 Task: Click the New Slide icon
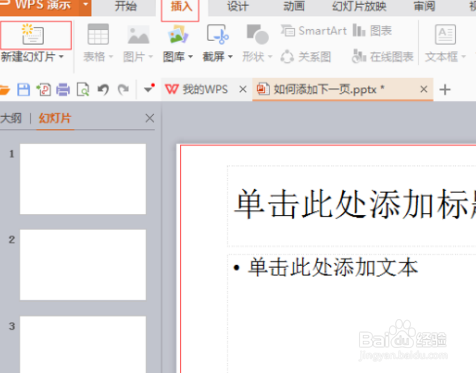(x=33, y=34)
